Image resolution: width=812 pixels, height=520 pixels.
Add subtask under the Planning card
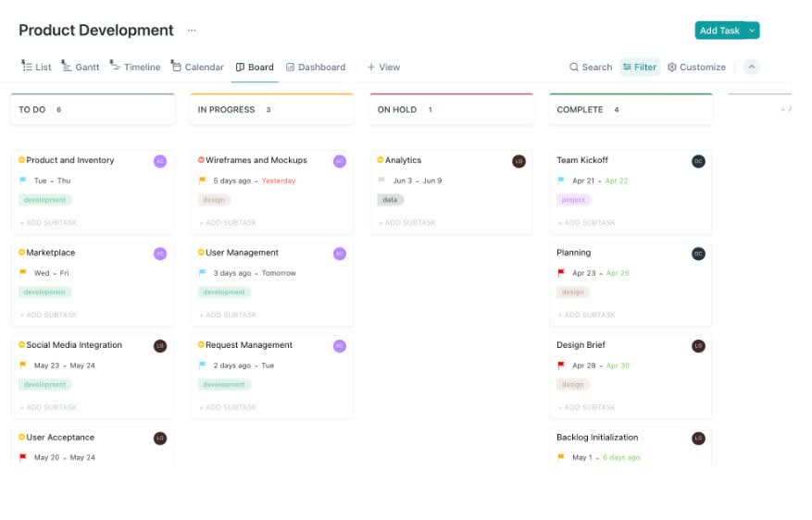587,315
